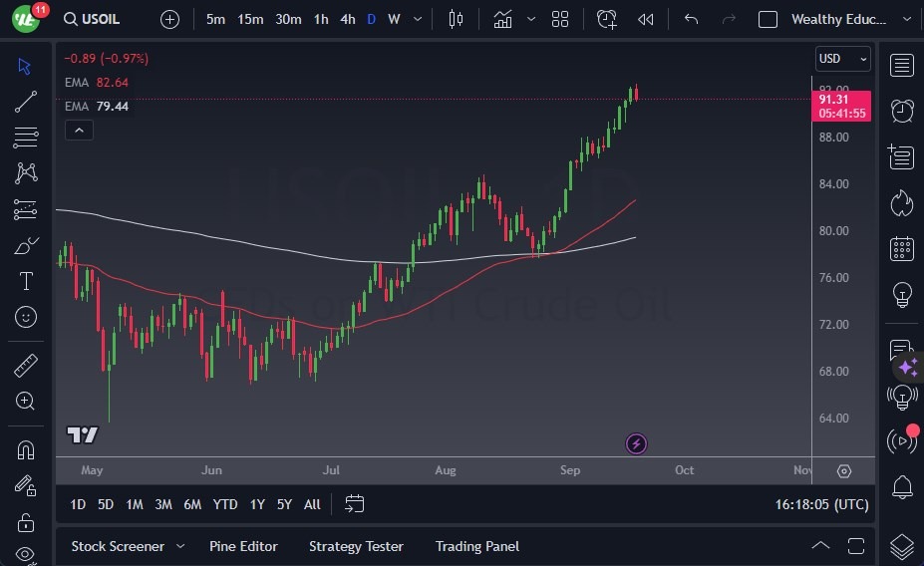Toggle magnet mode for drawings

26,449
